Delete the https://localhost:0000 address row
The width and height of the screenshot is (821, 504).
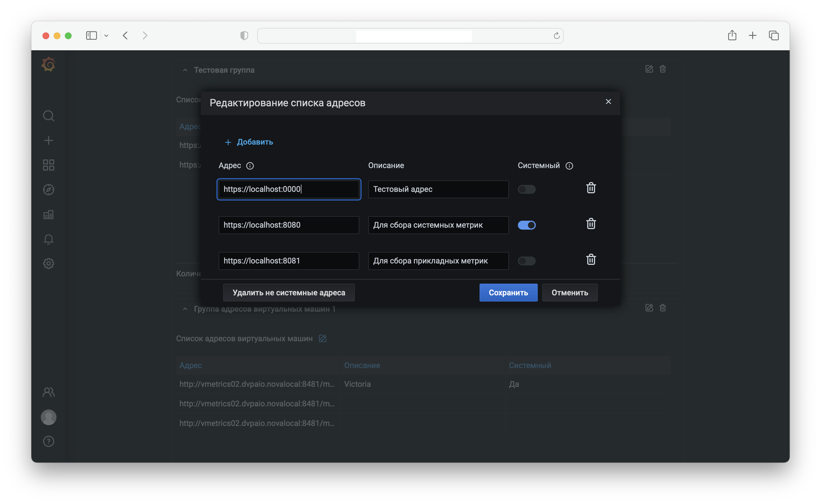click(591, 188)
